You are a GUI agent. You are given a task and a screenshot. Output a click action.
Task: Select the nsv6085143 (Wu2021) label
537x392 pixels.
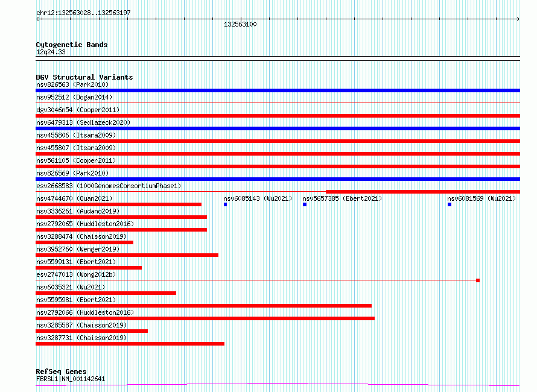[x=258, y=198]
